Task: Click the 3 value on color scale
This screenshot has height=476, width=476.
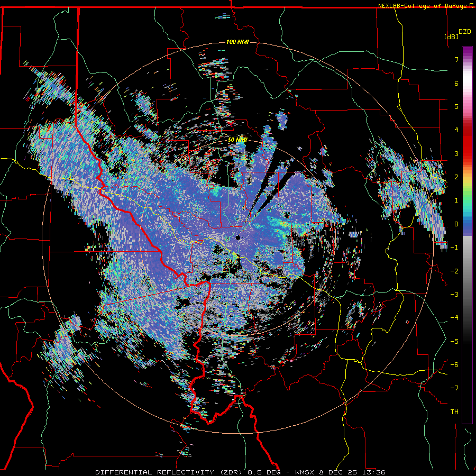Action: tap(456, 153)
